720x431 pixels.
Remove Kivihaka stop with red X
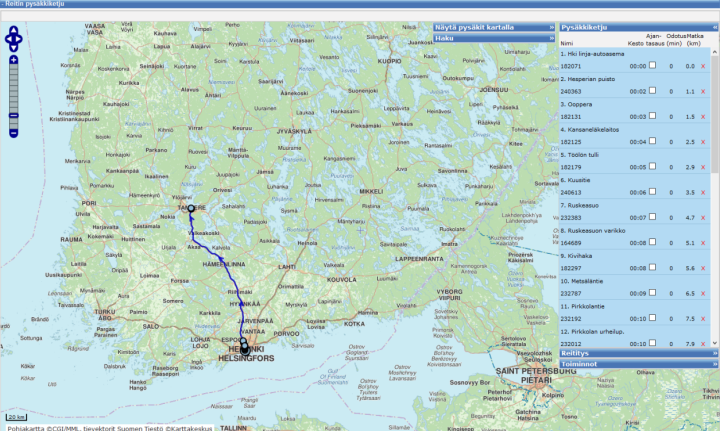click(x=703, y=268)
